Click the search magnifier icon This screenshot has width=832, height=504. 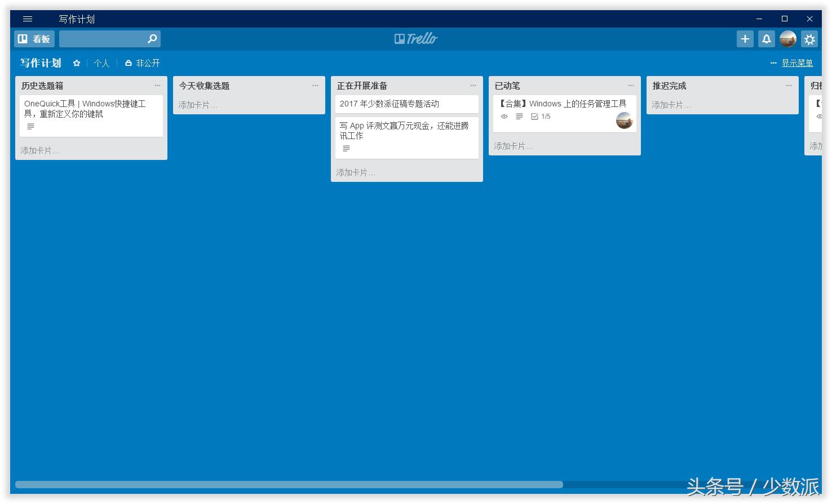151,39
